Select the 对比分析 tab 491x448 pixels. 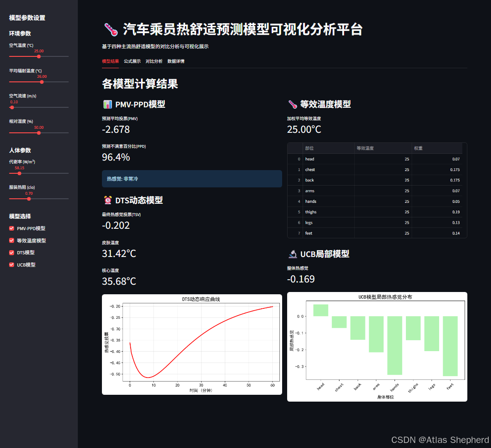click(x=154, y=61)
